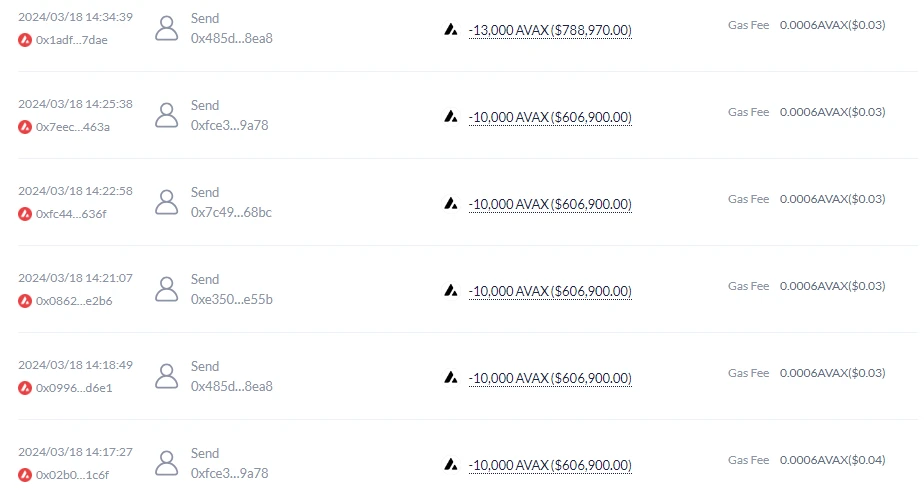Click the gas fee value 0.0006AVAX($0.04)
The image size is (924, 491).
[832, 460]
